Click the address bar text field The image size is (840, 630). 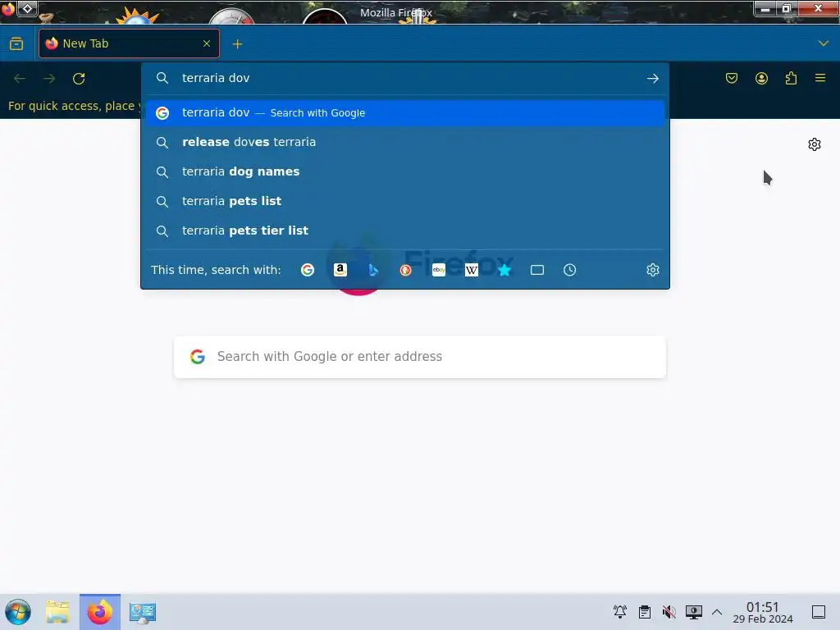407,78
